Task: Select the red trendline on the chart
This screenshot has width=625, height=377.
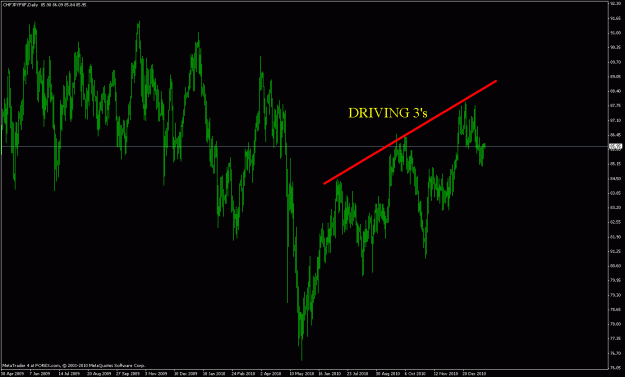Action: click(410, 132)
